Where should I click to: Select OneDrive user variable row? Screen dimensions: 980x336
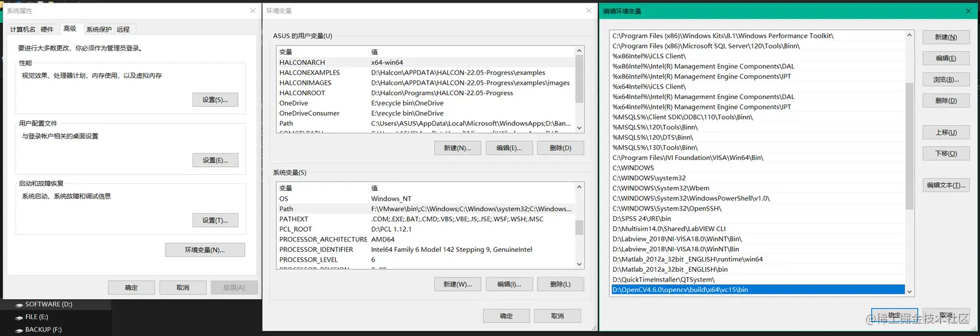pyautogui.click(x=425, y=103)
